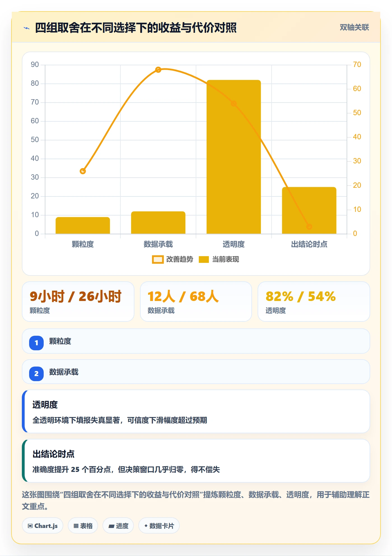This screenshot has width=392, height=556.
Task: Open the 透明度 note card
Action: click(196, 411)
